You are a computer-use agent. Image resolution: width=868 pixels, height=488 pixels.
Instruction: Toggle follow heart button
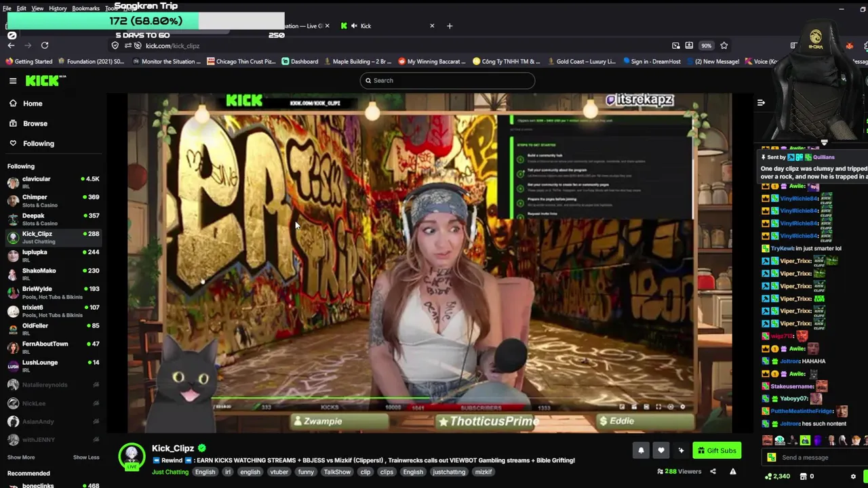pyautogui.click(x=661, y=451)
